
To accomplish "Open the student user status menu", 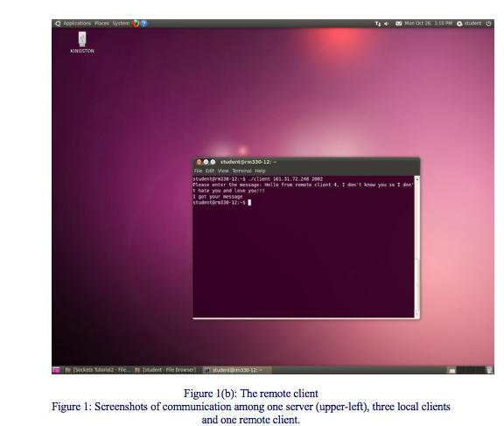I will pyautogui.click(x=469, y=23).
